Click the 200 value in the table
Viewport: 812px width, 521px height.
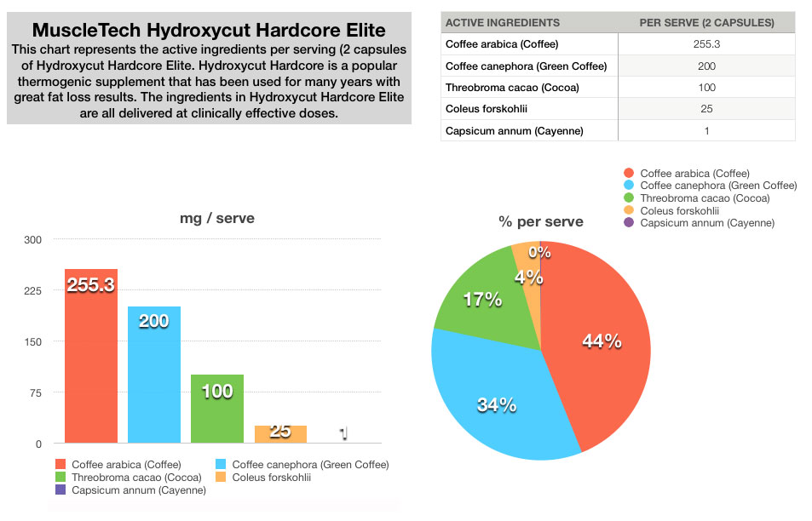(707, 66)
